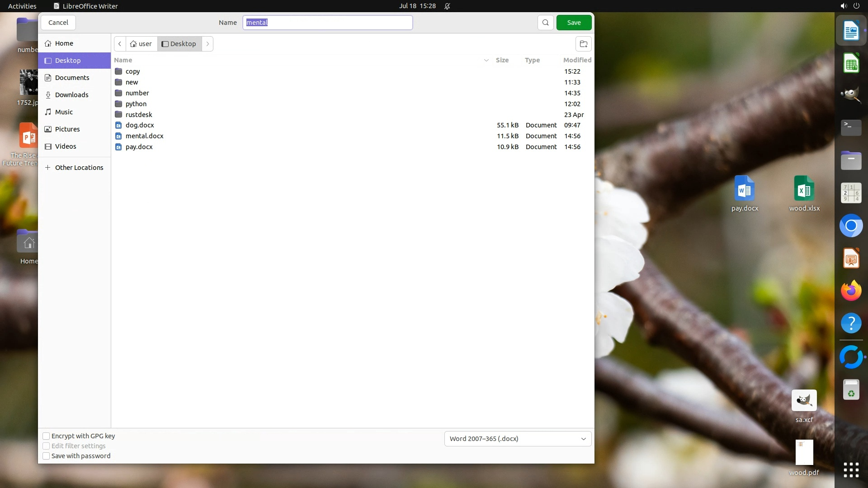Open LibreOffice Calc from the dock
Screen dimensions: 868x488
tap(851, 64)
